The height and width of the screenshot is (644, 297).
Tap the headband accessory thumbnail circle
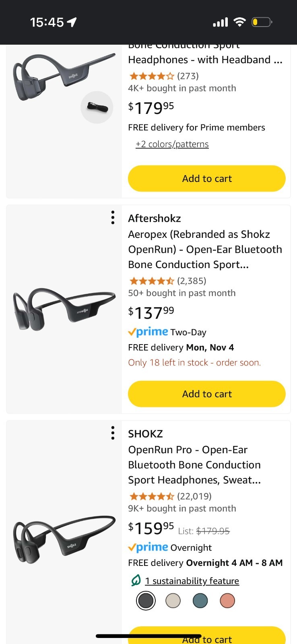(97, 107)
